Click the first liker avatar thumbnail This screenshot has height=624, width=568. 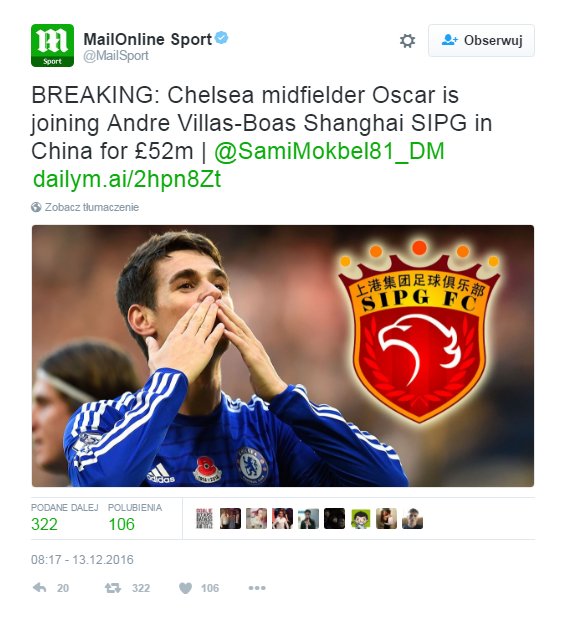[204, 519]
